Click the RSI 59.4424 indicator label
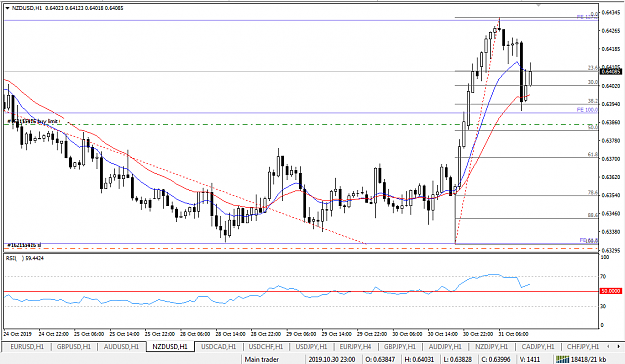This screenshot has width=625, height=364. point(25,258)
